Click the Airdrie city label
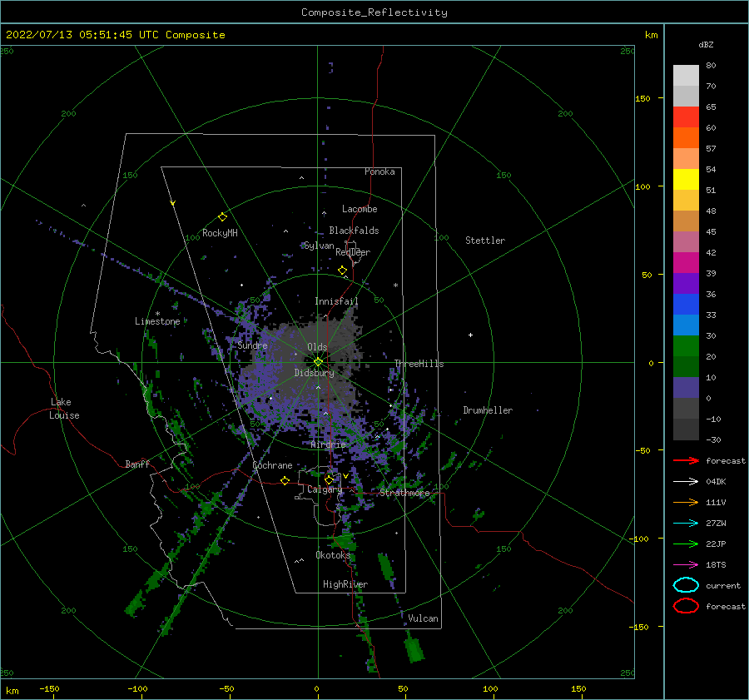The width and height of the screenshot is (749, 700). click(x=328, y=444)
